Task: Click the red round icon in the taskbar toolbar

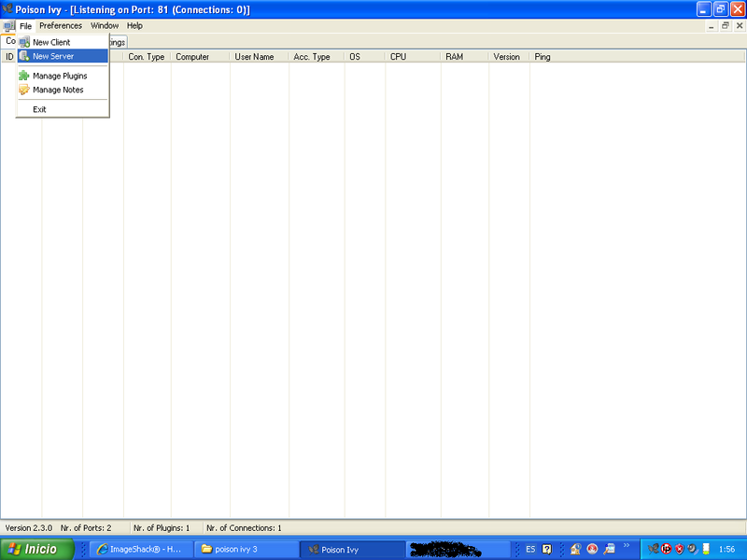Action: [592, 549]
